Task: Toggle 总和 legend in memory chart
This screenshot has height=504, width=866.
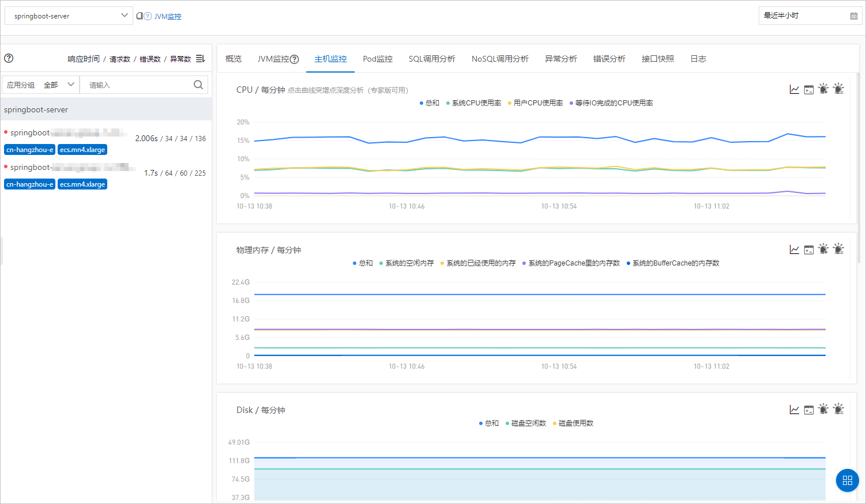Action: pyautogui.click(x=363, y=263)
